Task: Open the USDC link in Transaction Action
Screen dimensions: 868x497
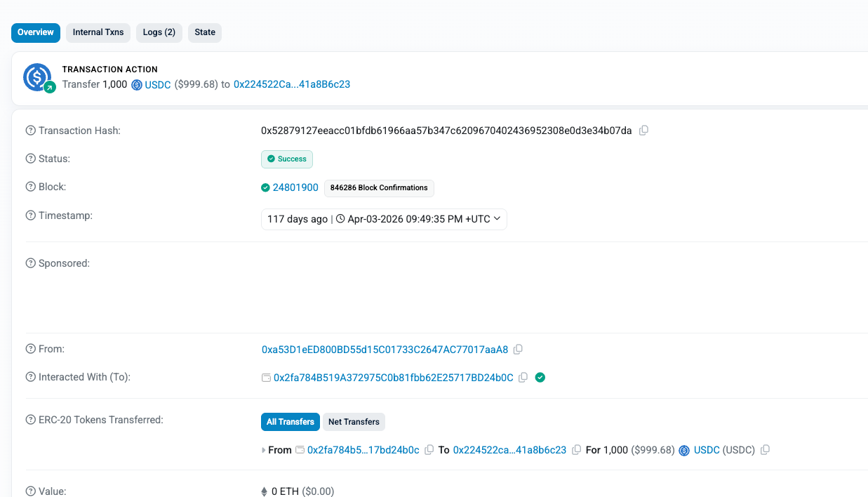Action: click(158, 84)
